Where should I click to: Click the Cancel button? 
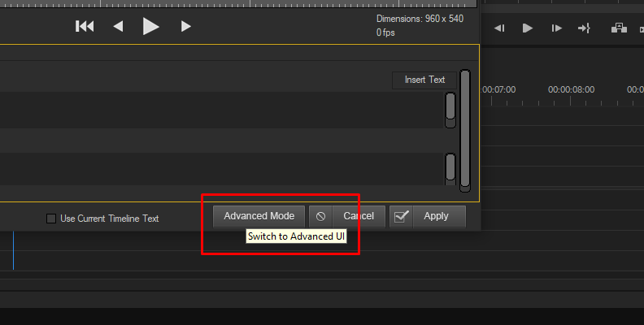pos(359,216)
